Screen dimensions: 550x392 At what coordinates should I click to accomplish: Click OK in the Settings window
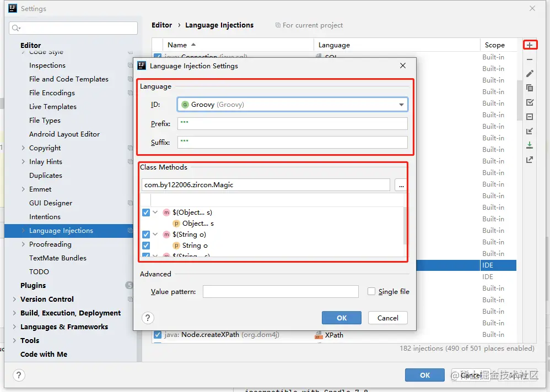pyautogui.click(x=425, y=375)
